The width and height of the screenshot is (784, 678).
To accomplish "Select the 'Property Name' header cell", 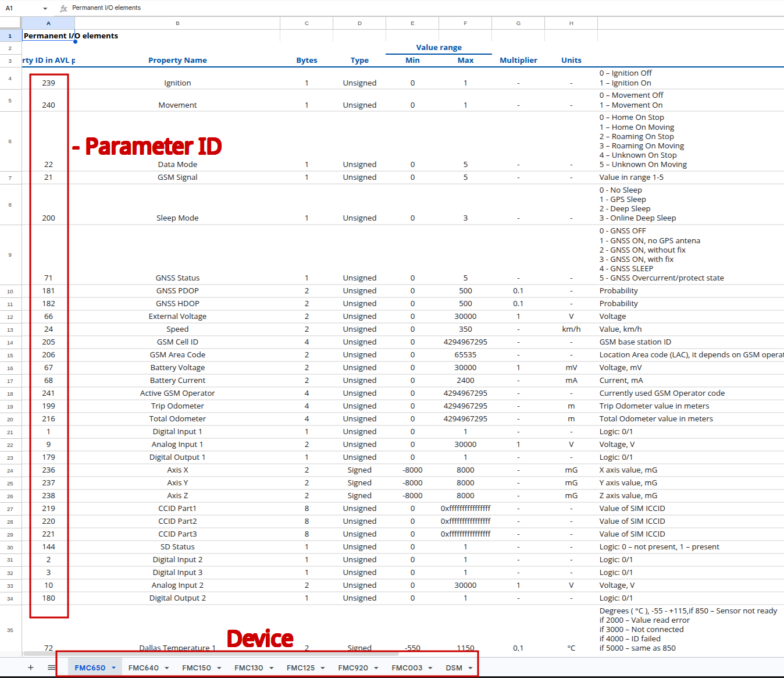I will coord(177,61).
